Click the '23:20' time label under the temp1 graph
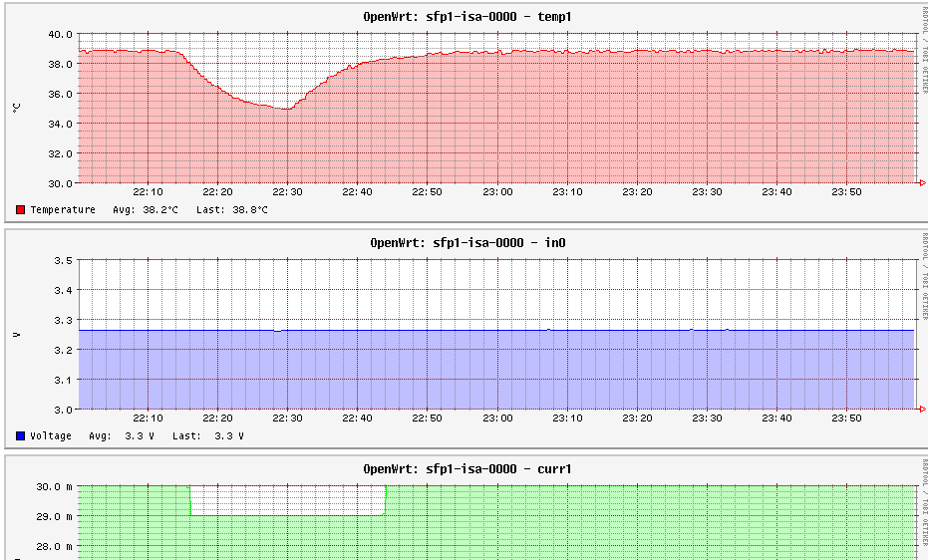 637,192
